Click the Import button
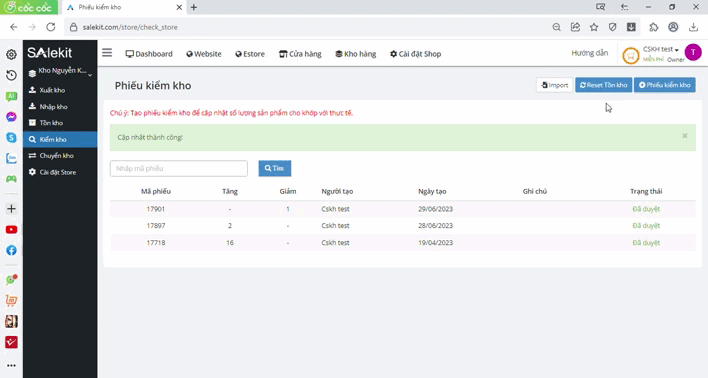 tap(554, 85)
